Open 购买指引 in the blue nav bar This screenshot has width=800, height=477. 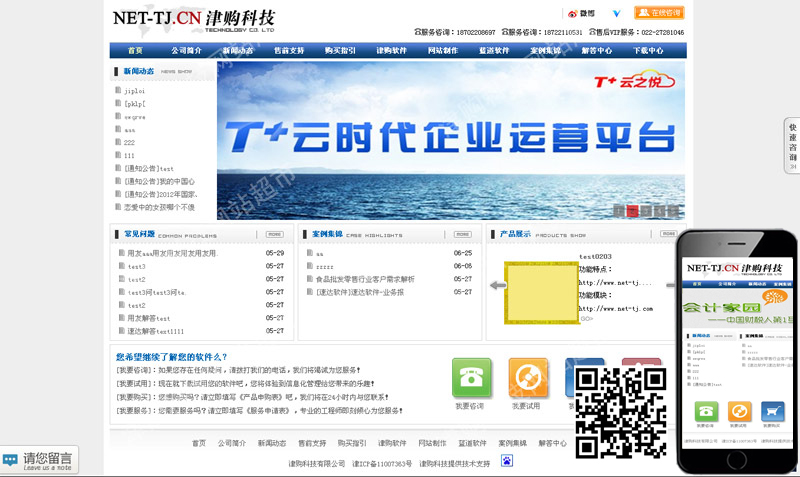[x=340, y=51]
